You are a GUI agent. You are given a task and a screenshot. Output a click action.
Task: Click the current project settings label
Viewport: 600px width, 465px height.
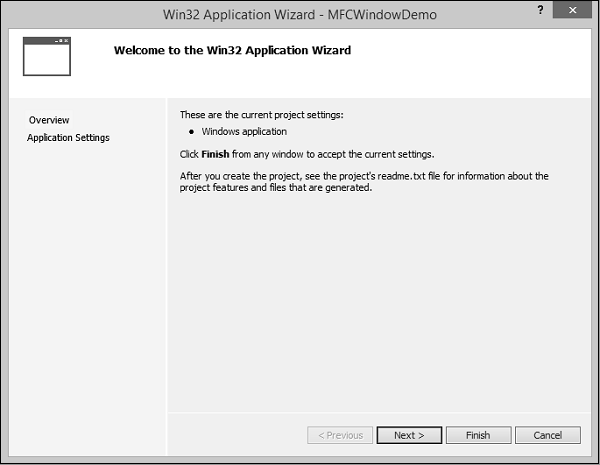pyautogui.click(x=261, y=115)
